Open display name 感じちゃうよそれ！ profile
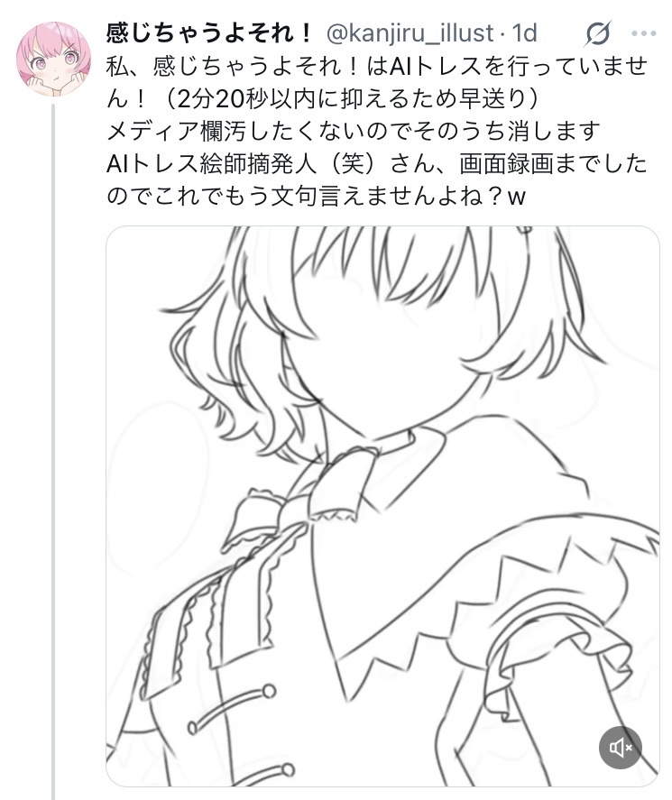Viewport: 672px width, 800px height. tap(209, 33)
